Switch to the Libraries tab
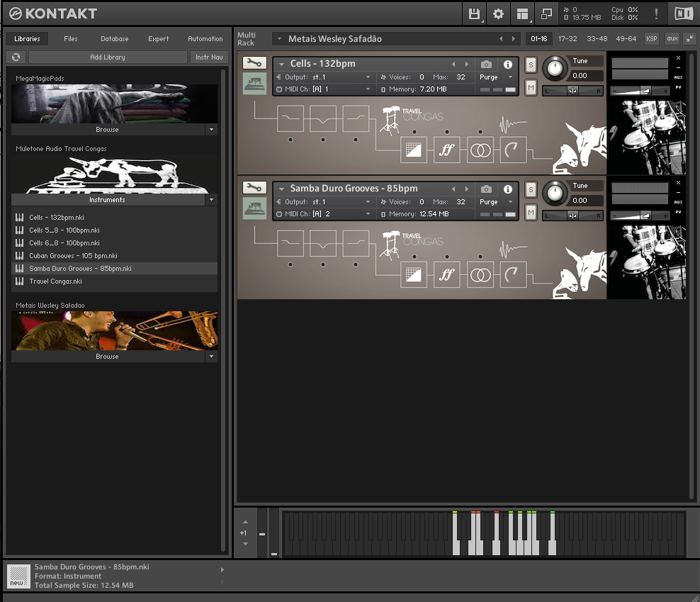The image size is (700, 602). [x=27, y=39]
